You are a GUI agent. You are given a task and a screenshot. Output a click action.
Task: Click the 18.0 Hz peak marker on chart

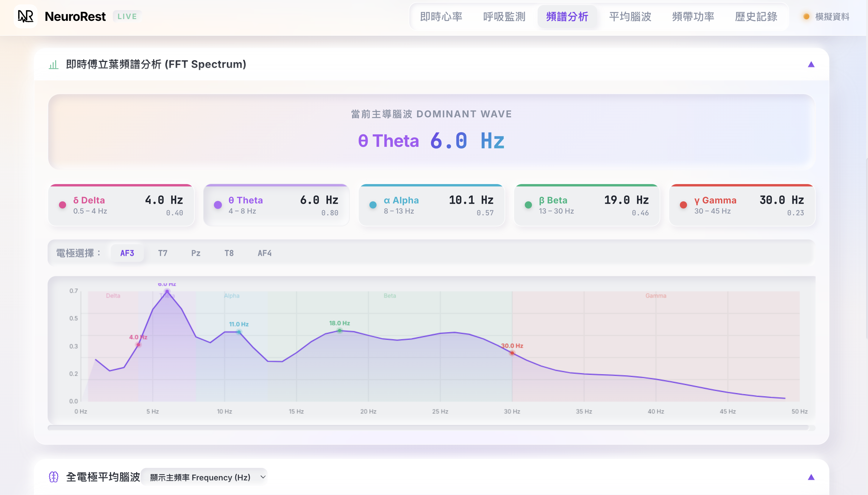click(x=339, y=331)
